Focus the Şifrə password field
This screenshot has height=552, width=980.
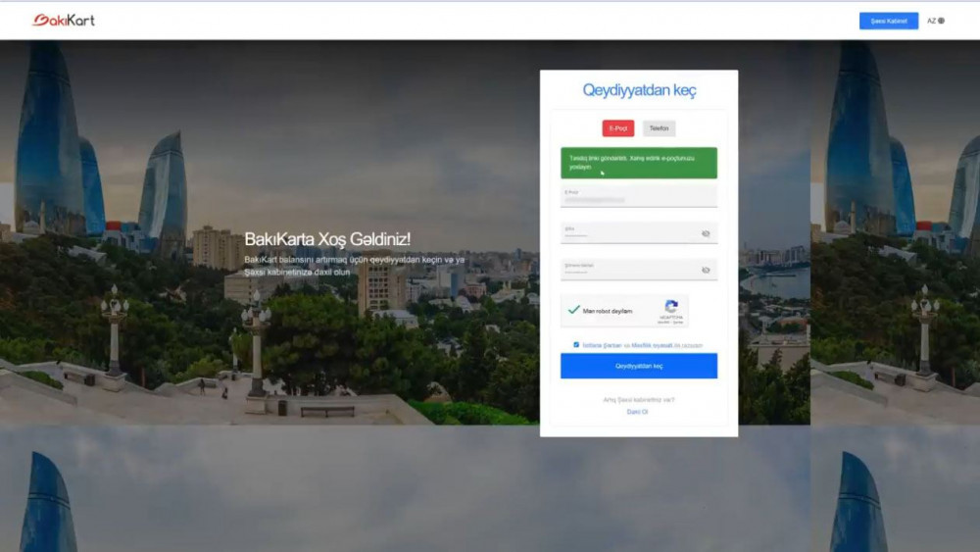tap(630, 233)
